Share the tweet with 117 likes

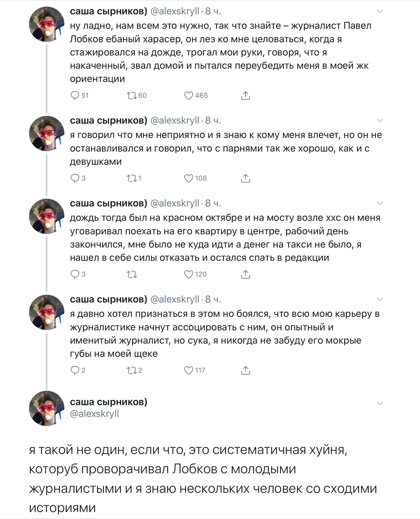coord(245,370)
